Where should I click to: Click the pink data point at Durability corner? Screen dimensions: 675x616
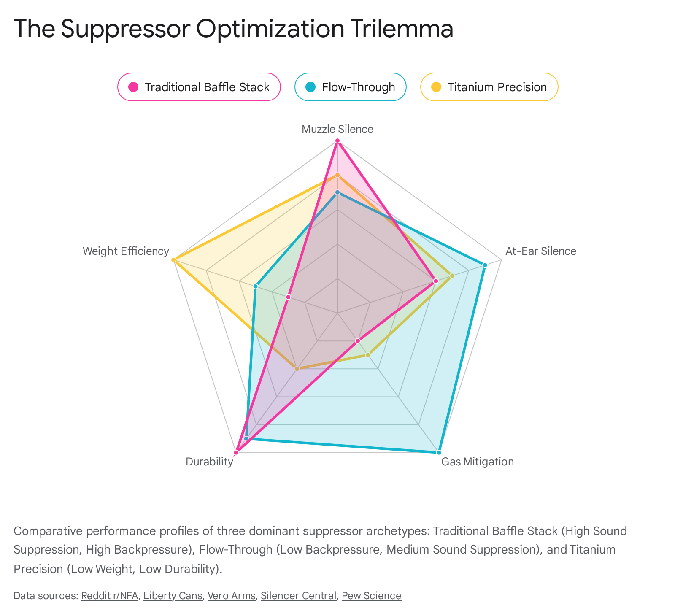pyautogui.click(x=236, y=452)
